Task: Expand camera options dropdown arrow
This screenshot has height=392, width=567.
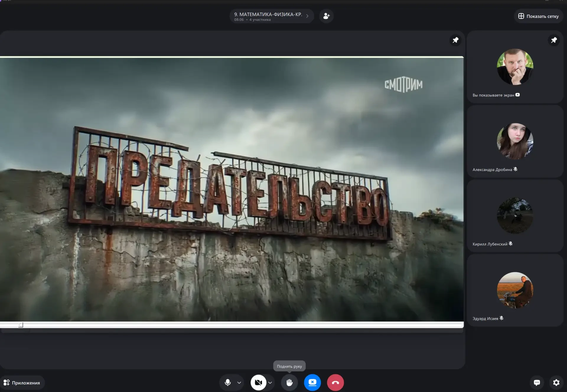Action: 270,383
